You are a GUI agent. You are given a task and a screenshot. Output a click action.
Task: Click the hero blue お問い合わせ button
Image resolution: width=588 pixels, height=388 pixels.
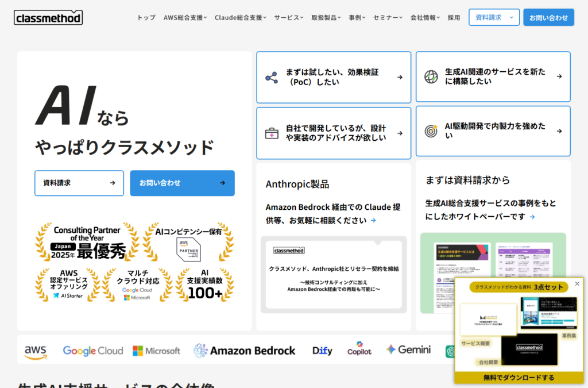(x=182, y=183)
